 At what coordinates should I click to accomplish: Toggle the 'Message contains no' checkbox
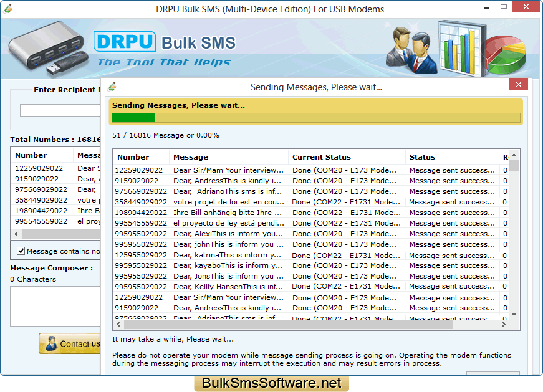21,251
